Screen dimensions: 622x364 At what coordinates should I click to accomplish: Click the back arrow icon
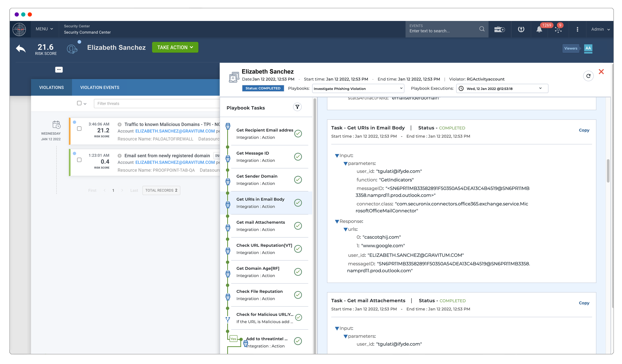[21, 49]
